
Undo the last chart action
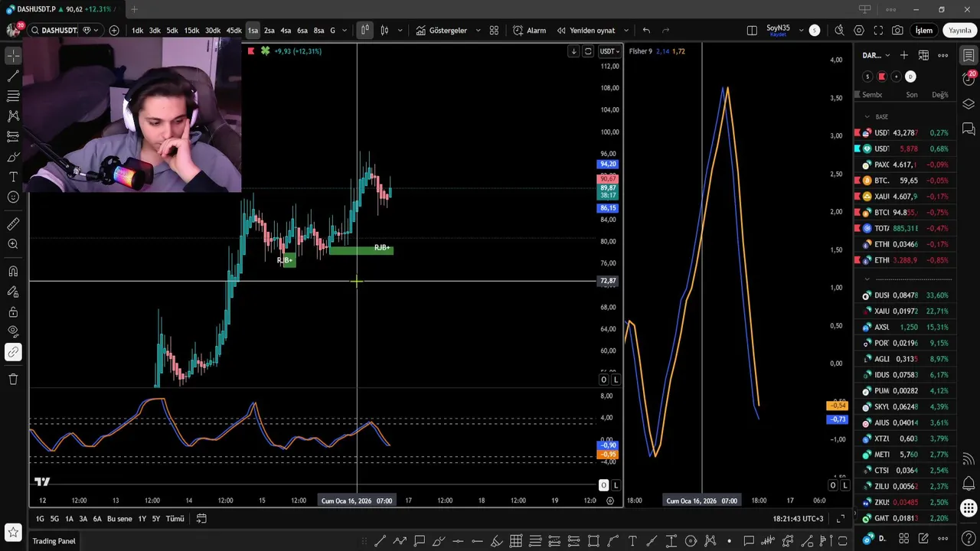646,31
